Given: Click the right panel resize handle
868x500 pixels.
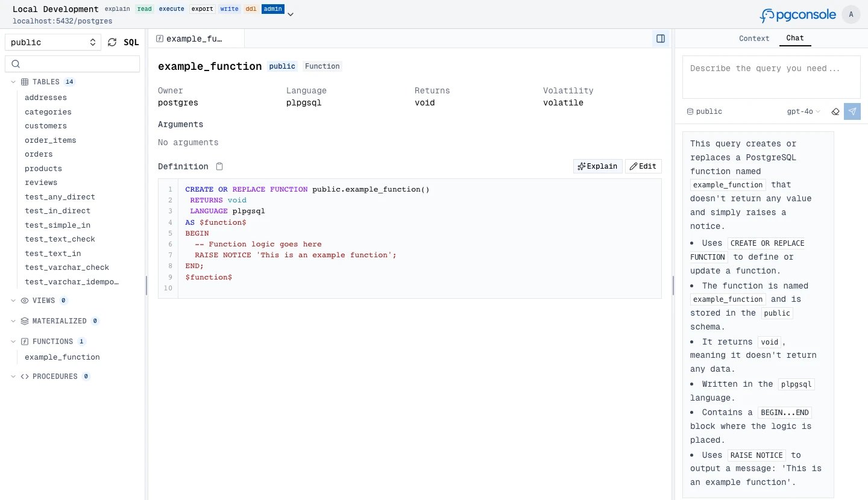Looking at the screenshot, I should click(673, 286).
